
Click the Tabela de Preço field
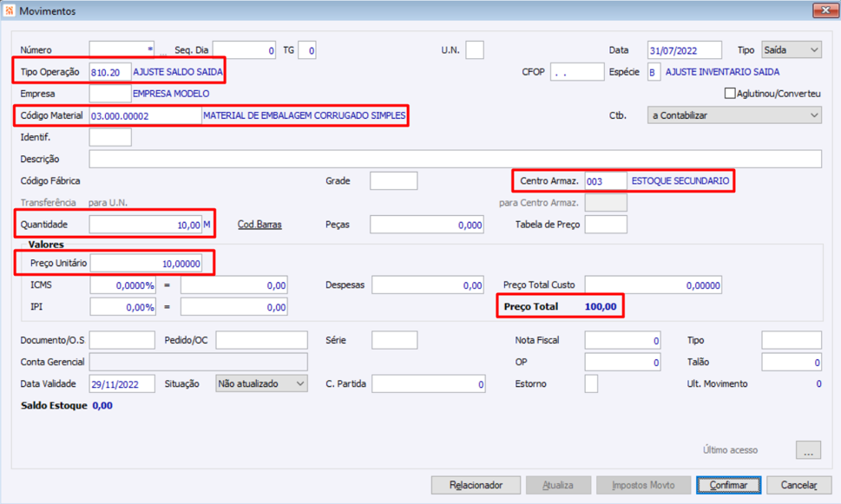[x=606, y=225]
